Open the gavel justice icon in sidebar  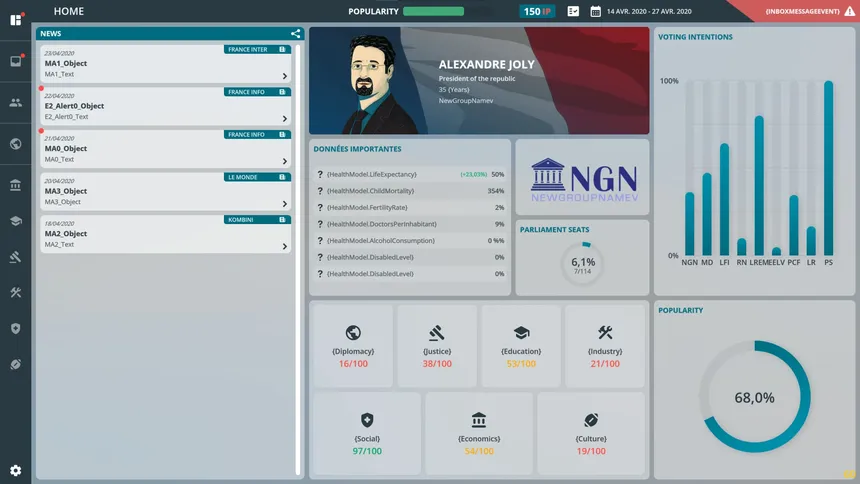[x=16, y=257]
